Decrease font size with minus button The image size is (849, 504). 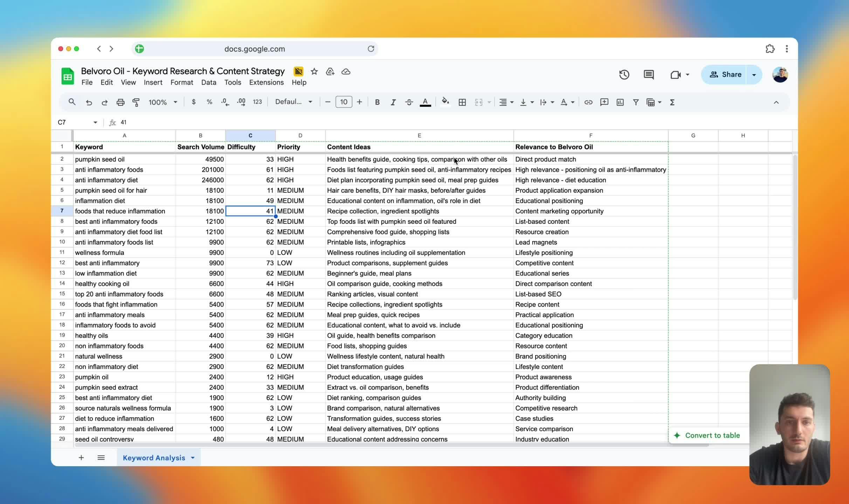[x=328, y=102]
